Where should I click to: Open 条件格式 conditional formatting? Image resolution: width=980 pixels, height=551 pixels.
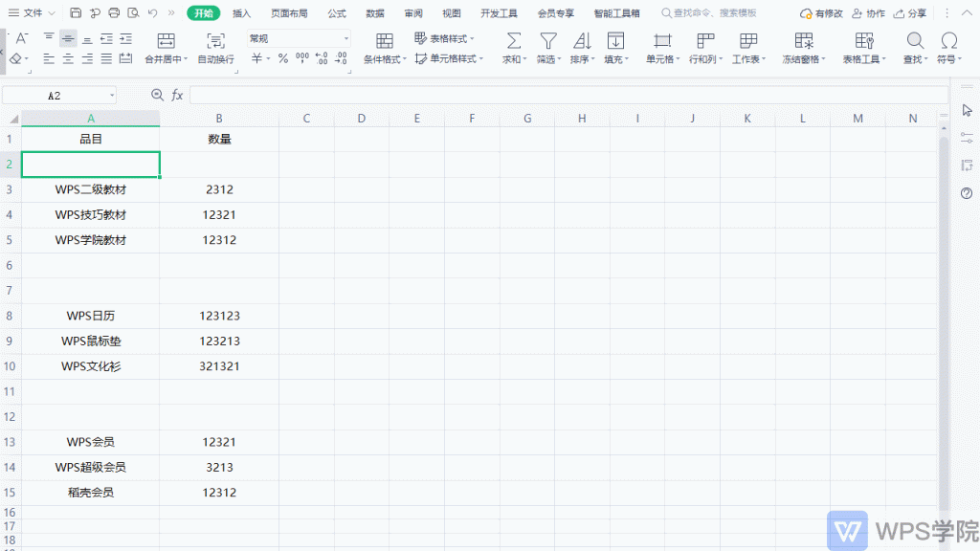tap(385, 48)
